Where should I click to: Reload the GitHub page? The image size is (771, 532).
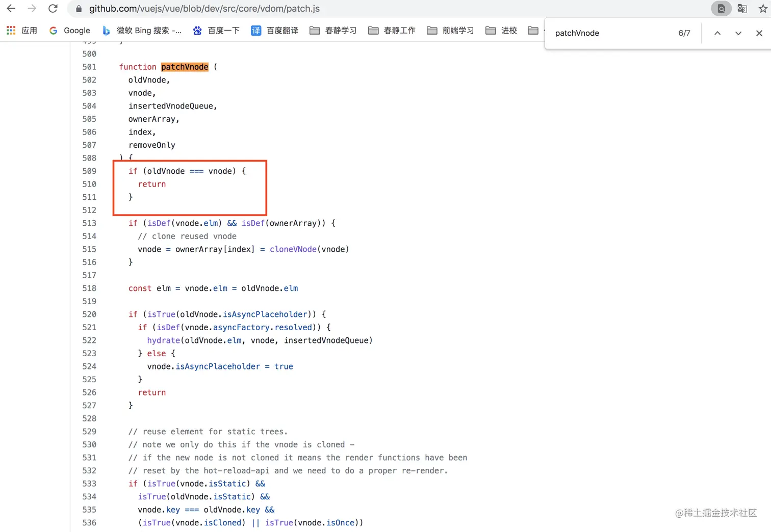53,9
